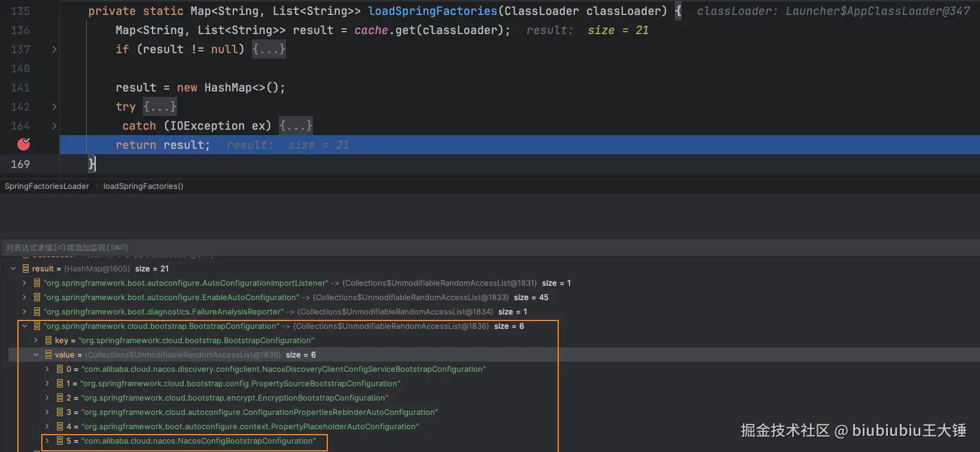Click folded {...} placeholder after try
This screenshot has width=980, height=452.
(160, 106)
